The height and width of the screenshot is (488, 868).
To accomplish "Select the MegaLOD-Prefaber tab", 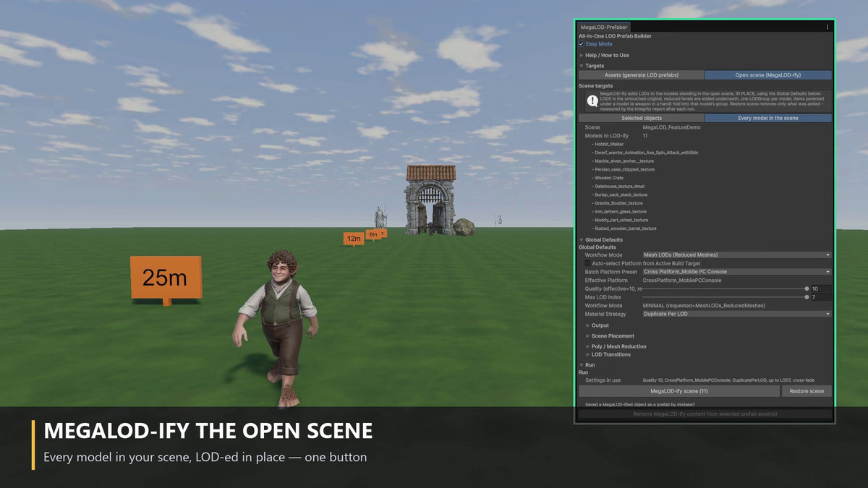I will coord(604,27).
